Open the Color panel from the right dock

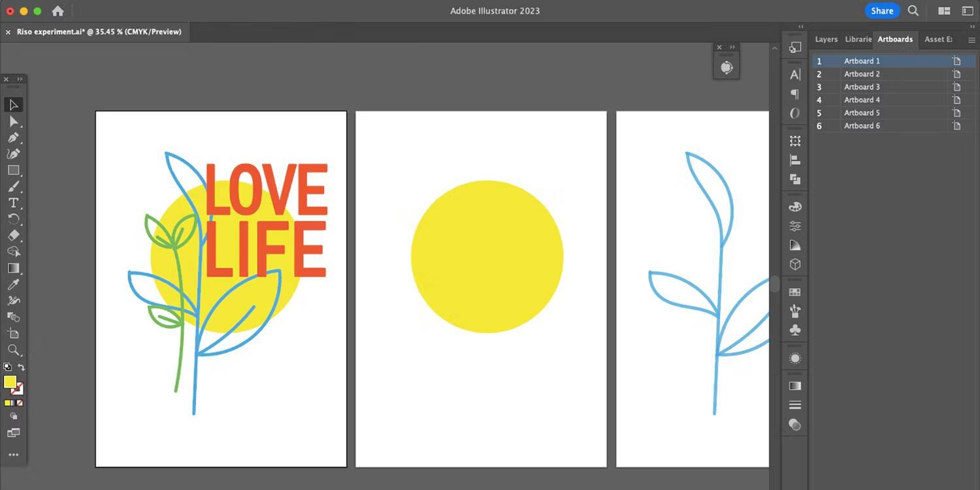pyautogui.click(x=794, y=206)
